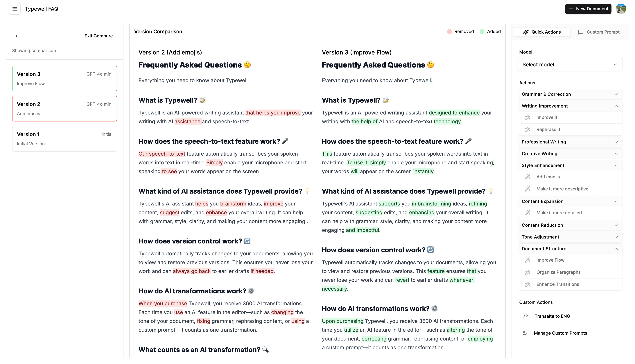Expand the Grammar & Correction section
635x364 pixels.
pos(570,94)
